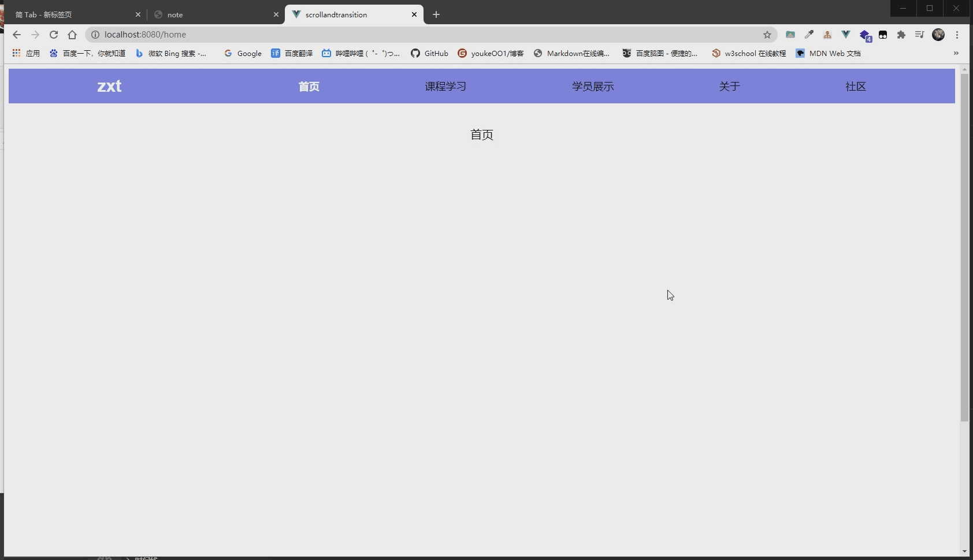
Task: Open a new browser tab
Action: [x=436, y=14]
